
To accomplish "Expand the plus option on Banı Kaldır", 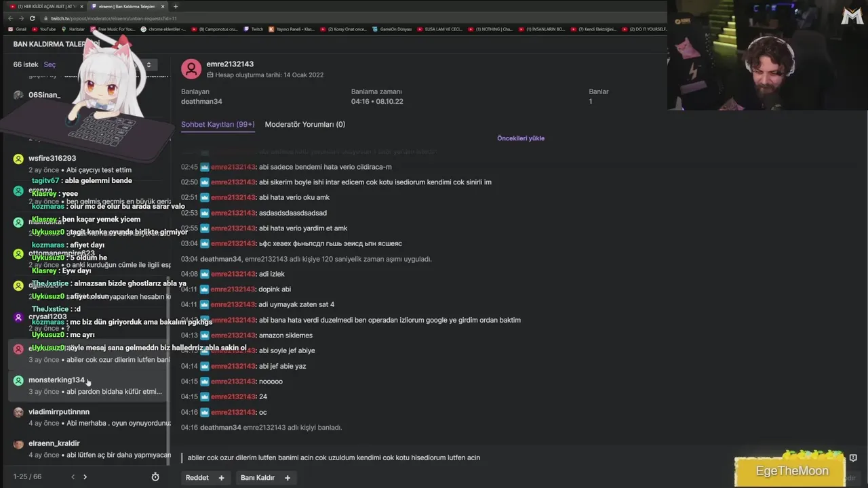I will [x=288, y=478].
